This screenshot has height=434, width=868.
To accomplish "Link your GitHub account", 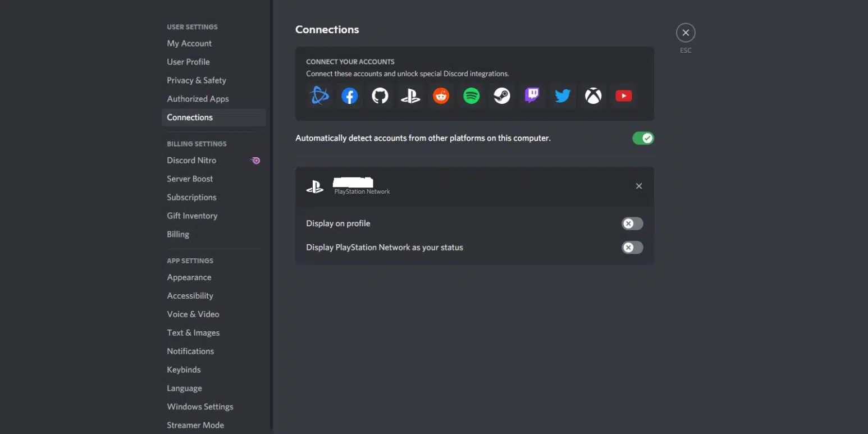I will pyautogui.click(x=380, y=96).
